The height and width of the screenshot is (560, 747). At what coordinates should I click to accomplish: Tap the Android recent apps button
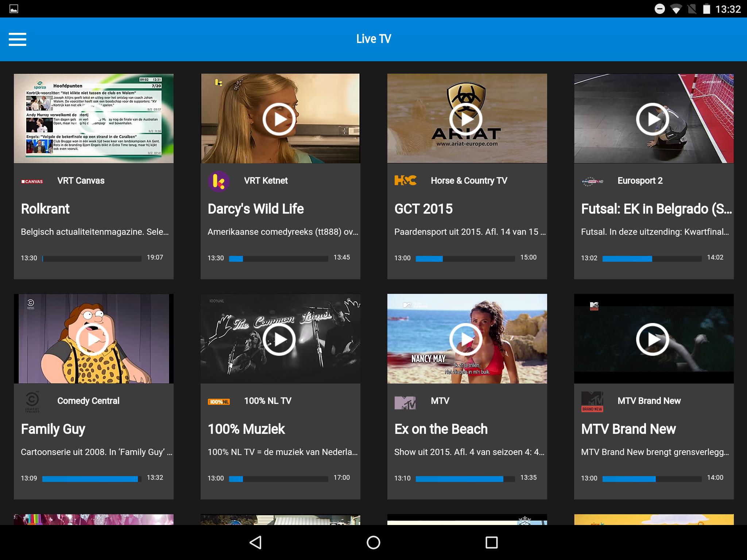(x=492, y=542)
